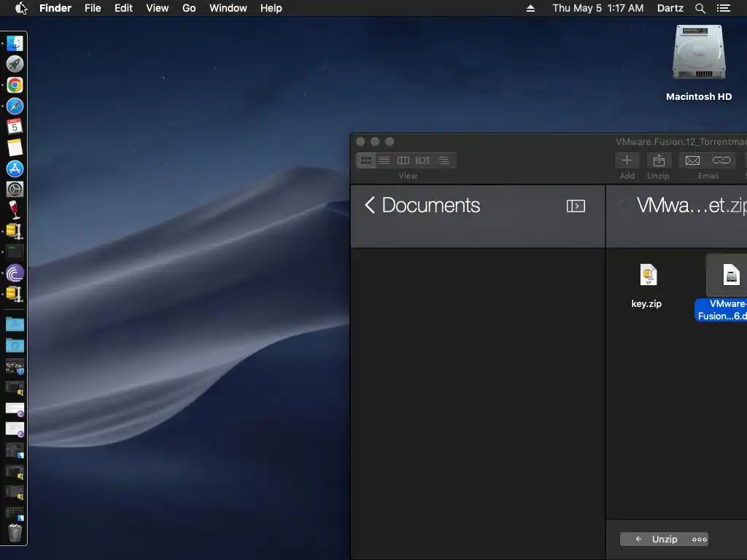Open Unzip options via three-dots dropdown
The width and height of the screenshot is (747, 560).
(x=699, y=539)
